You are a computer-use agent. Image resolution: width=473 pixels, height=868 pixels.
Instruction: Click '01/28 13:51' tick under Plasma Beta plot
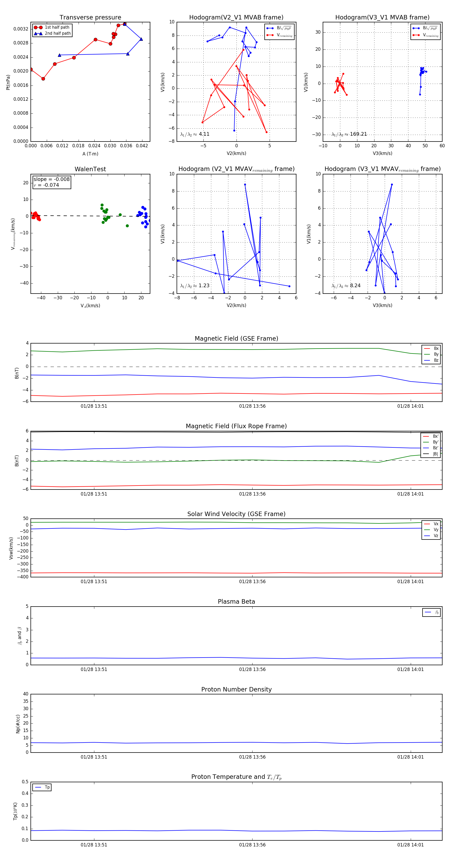click(x=94, y=669)
